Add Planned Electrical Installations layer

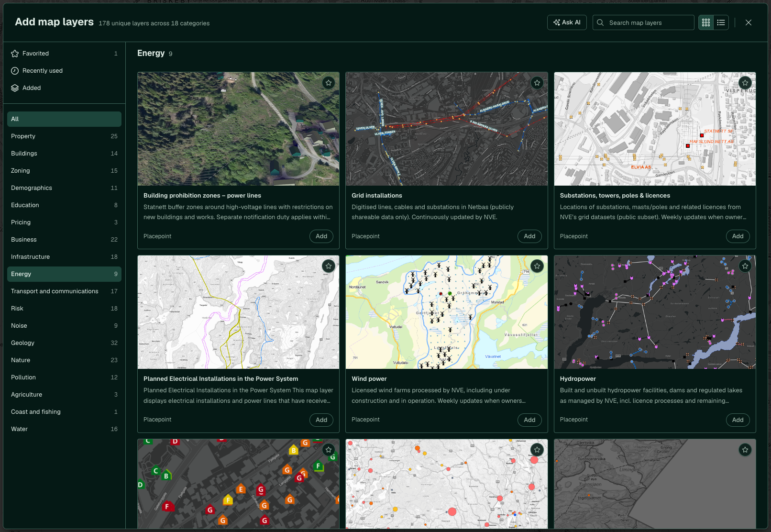click(321, 420)
